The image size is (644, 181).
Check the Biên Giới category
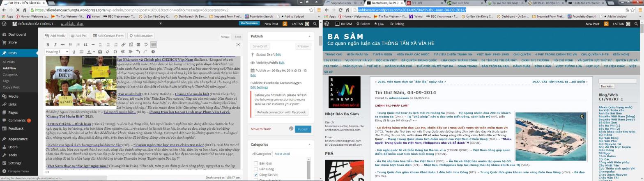coord(256,163)
